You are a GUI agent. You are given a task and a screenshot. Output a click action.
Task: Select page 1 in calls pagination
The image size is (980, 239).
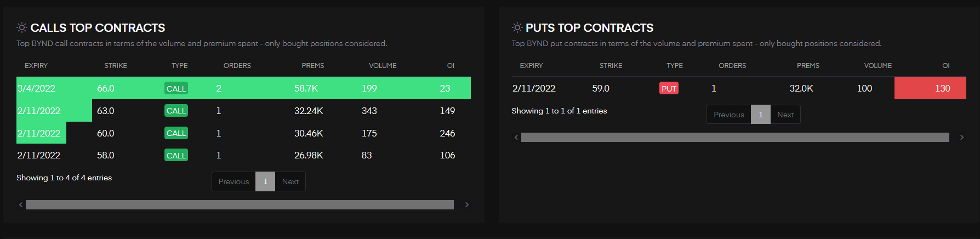click(265, 181)
